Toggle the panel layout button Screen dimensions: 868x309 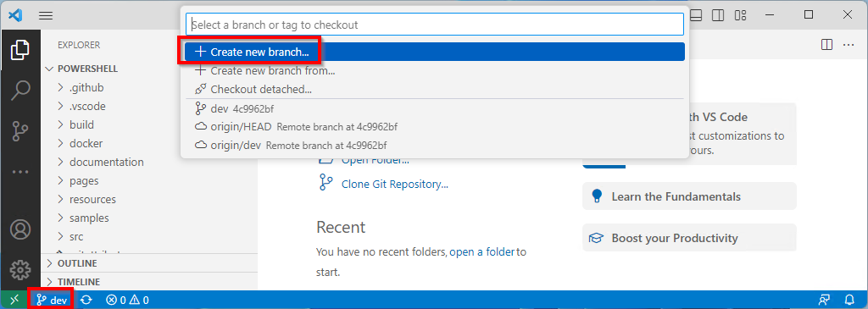click(x=697, y=15)
